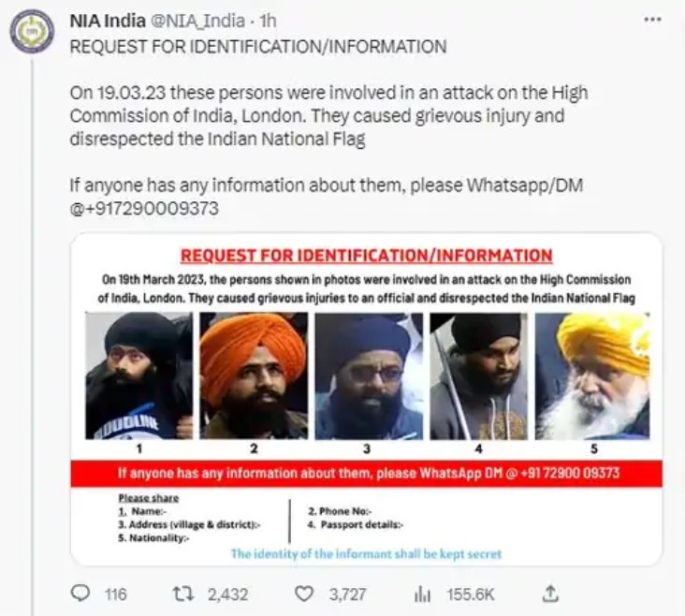The width and height of the screenshot is (685, 616).
Task: Open the three-dot more options menu
Action: (652, 20)
